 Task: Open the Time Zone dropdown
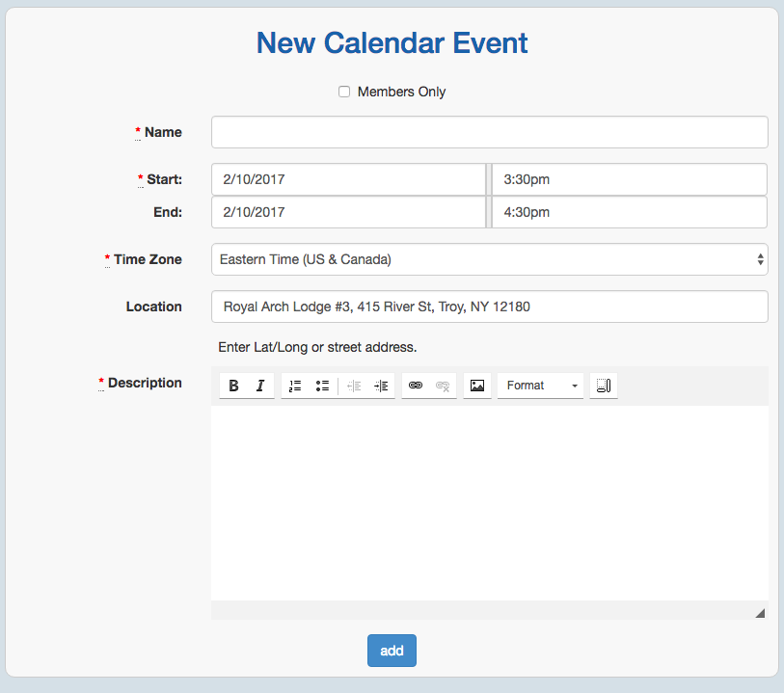pyautogui.click(x=489, y=259)
